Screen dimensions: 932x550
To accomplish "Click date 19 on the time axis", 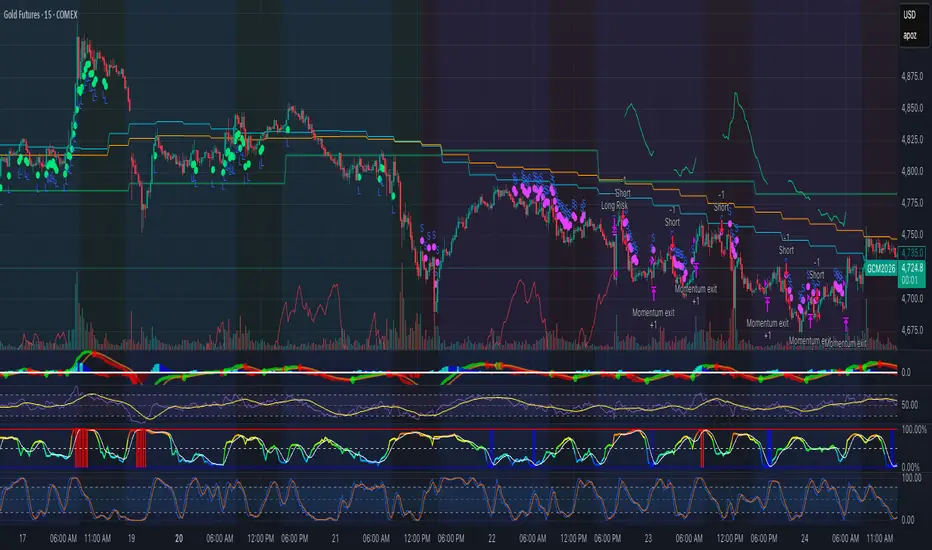I will [x=131, y=538].
